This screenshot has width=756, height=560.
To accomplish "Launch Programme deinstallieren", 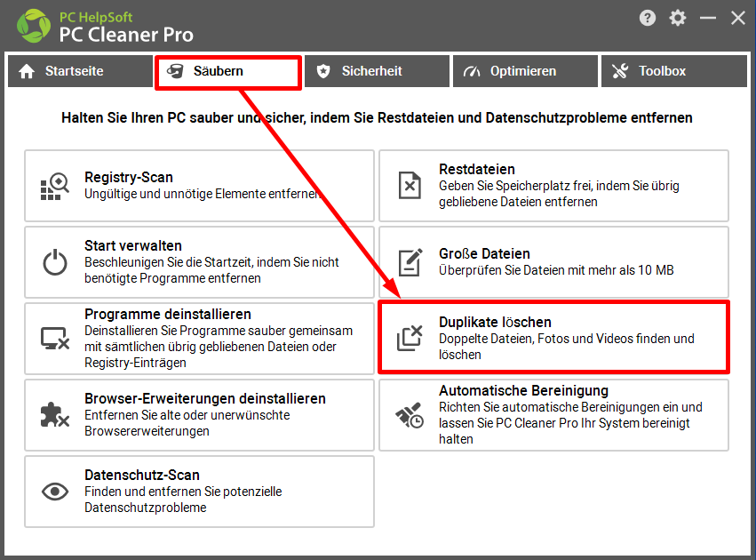I will (199, 338).
